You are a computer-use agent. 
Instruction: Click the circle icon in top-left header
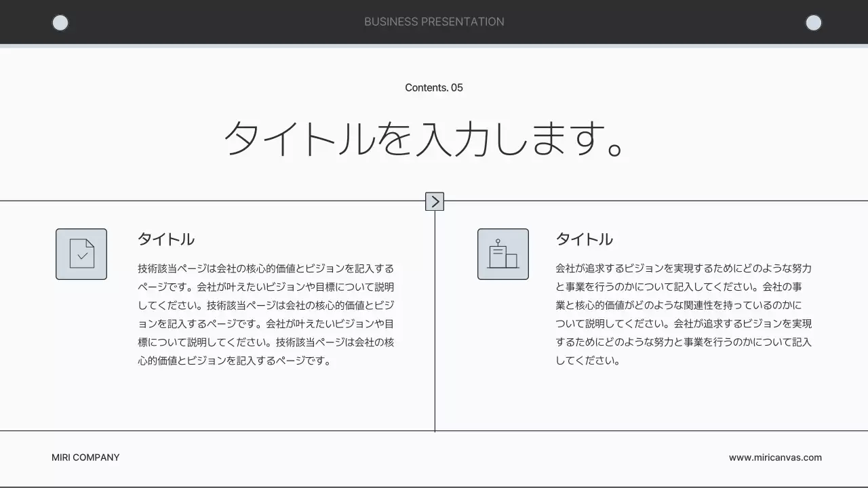coord(60,22)
